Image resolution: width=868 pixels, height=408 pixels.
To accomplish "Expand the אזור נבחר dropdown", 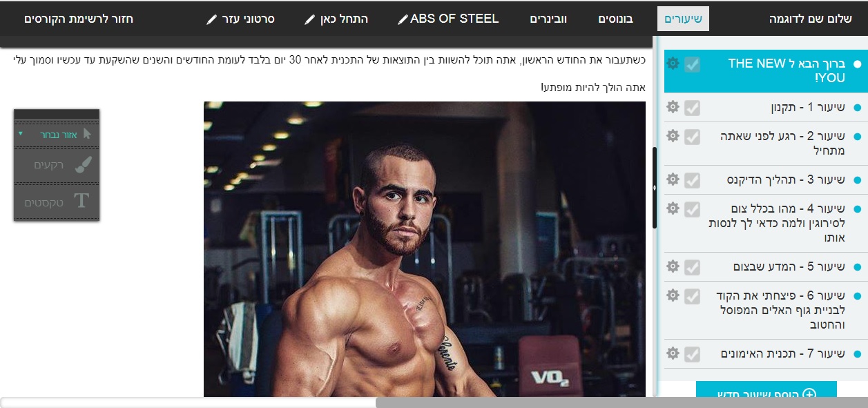I will (57, 134).
